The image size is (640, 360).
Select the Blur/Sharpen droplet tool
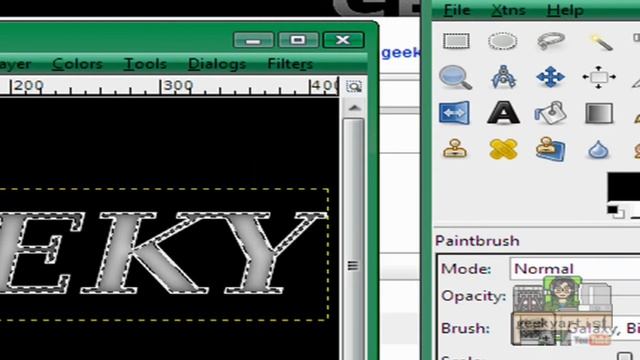[598, 149]
